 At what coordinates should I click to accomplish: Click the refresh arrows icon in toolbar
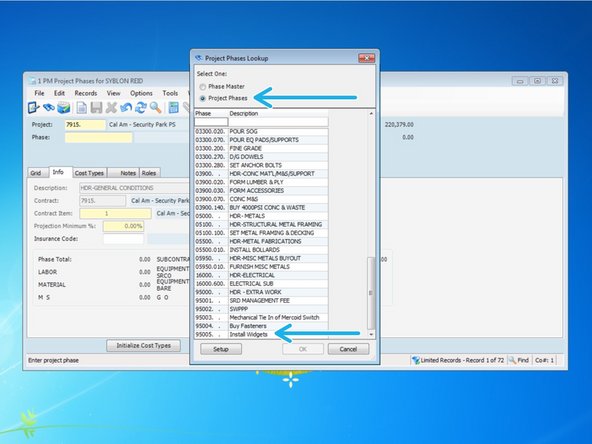[140, 108]
